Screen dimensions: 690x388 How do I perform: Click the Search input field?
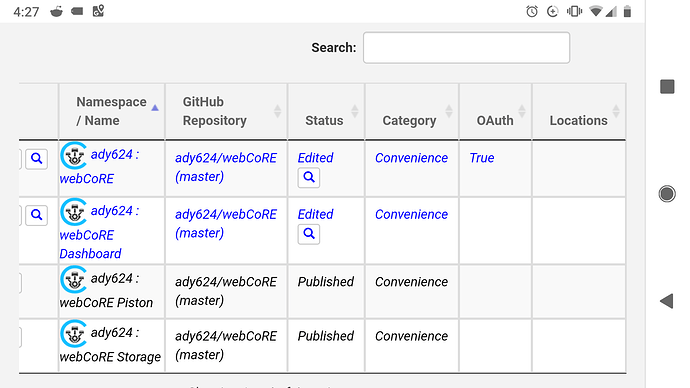(x=466, y=48)
